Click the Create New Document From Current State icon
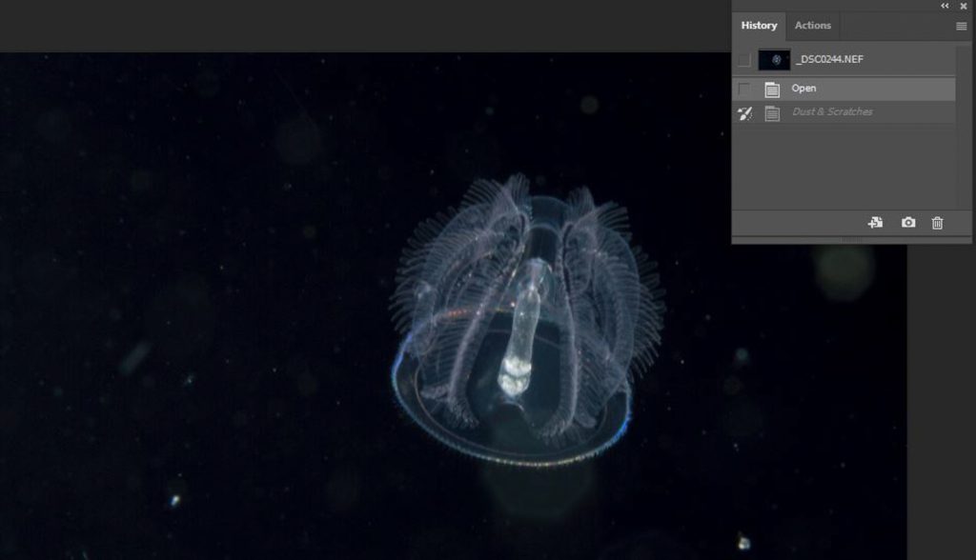The image size is (976, 560). point(876,222)
